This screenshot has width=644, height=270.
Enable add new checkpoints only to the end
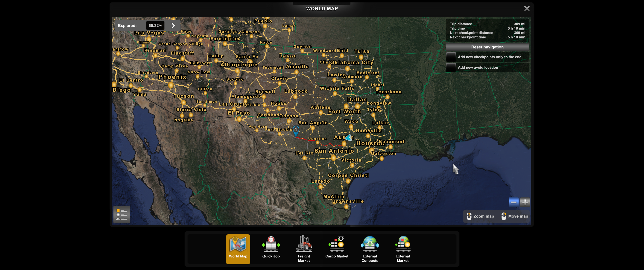tap(451, 57)
